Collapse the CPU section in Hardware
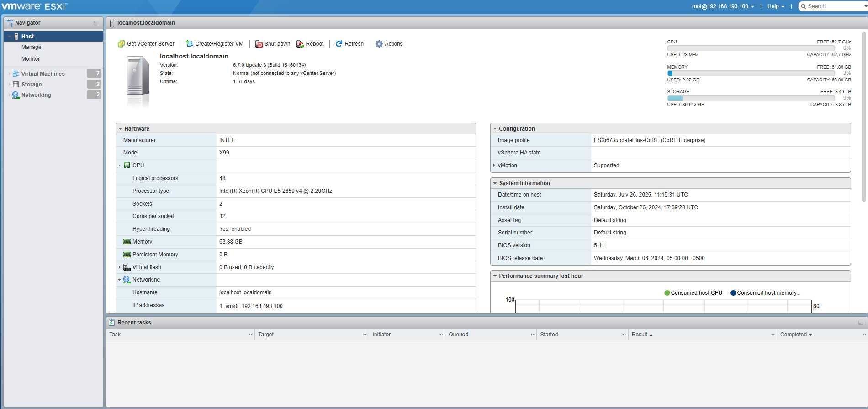 (120, 165)
